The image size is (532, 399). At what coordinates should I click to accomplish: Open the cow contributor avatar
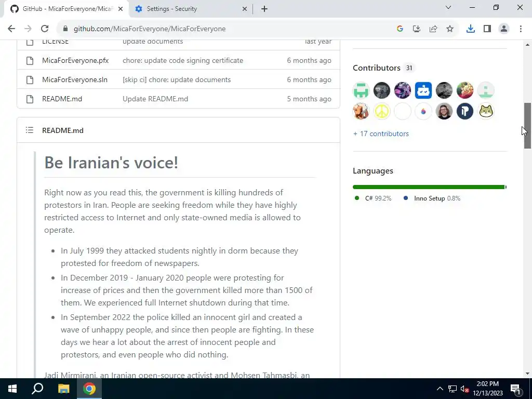[361, 111]
